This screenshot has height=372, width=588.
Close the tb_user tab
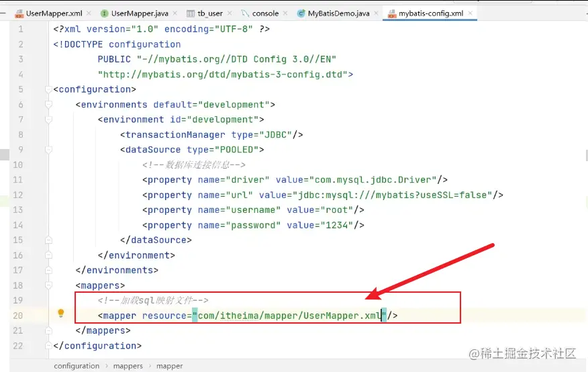pyautogui.click(x=230, y=13)
